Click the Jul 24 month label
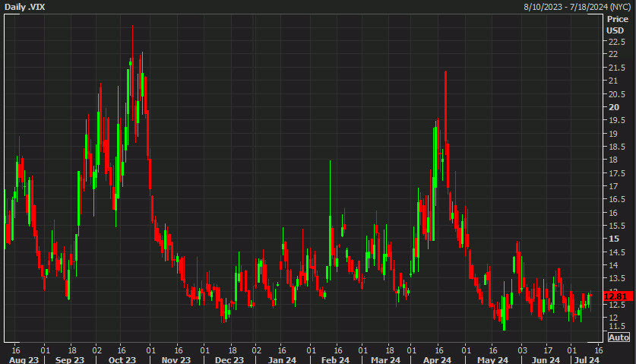Viewport: 636px width, 364px height. point(587,360)
